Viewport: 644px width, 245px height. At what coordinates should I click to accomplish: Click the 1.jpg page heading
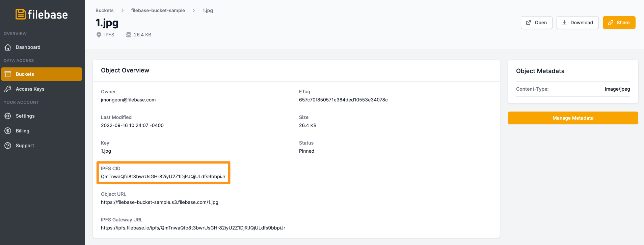point(107,23)
